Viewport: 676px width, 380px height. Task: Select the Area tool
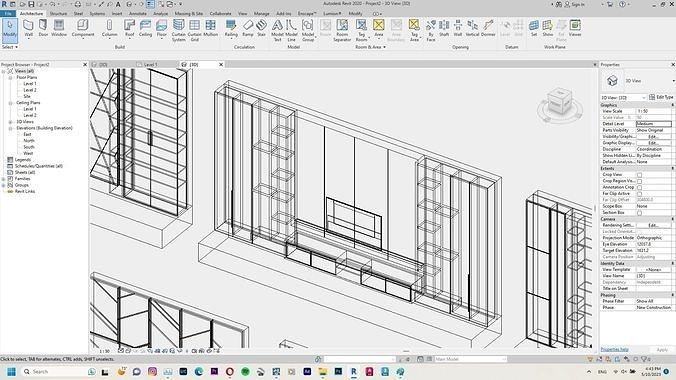(379, 28)
